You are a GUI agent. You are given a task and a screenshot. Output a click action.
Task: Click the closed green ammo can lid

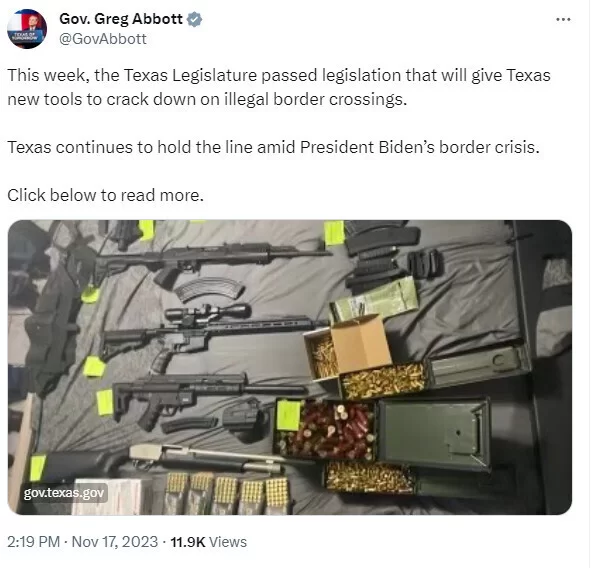(x=434, y=432)
